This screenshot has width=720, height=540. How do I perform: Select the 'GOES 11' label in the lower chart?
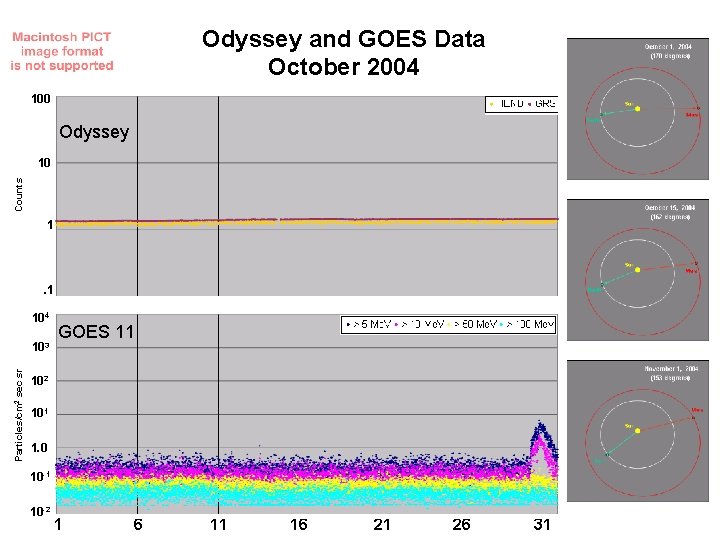coord(96,332)
